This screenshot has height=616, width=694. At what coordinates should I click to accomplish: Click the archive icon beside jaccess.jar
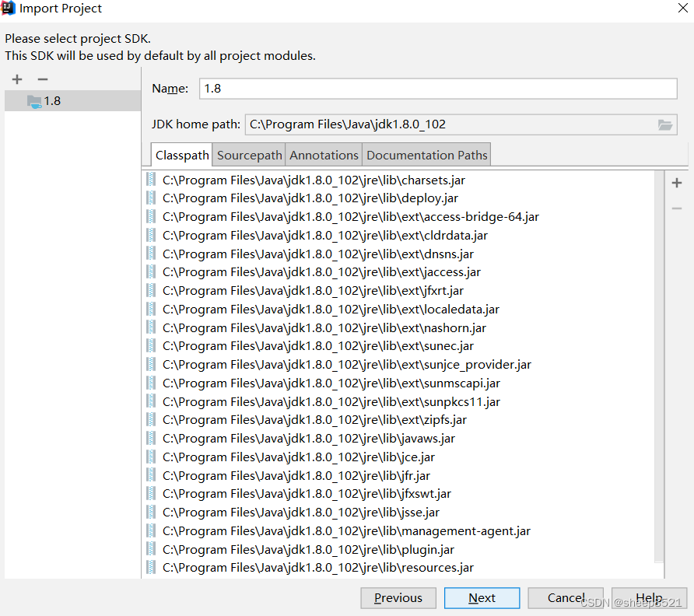(x=151, y=271)
